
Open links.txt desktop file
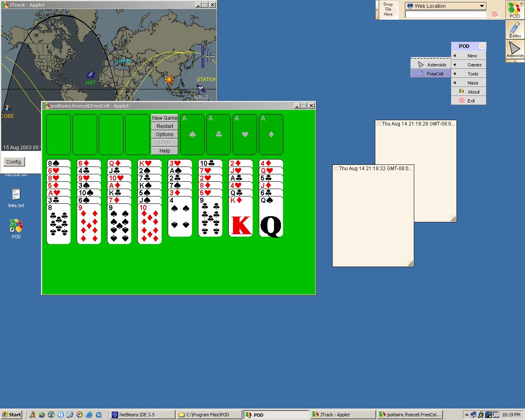(16, 197)
